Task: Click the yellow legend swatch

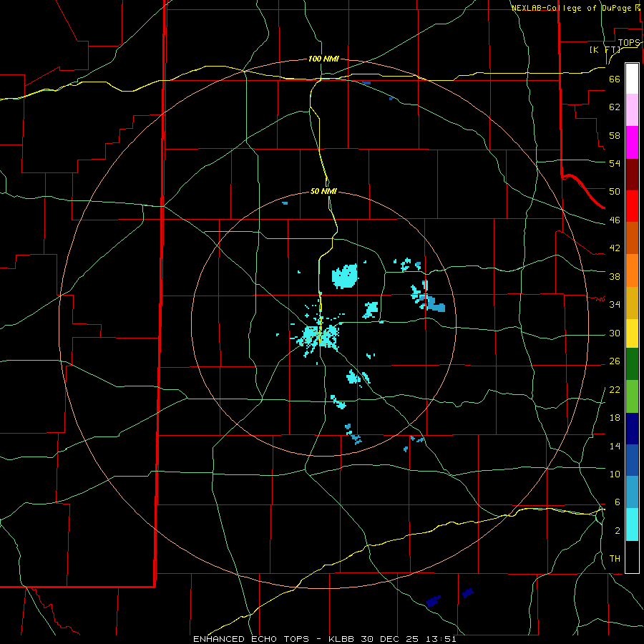Action: [632, 333]
